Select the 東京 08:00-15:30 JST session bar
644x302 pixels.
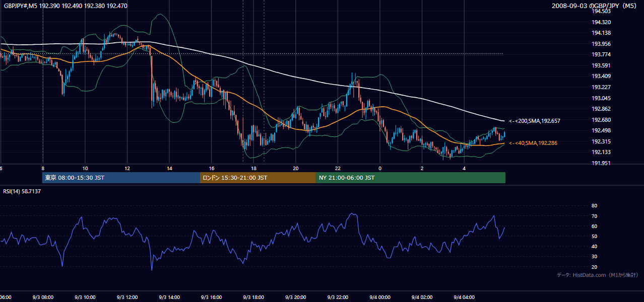121,178
